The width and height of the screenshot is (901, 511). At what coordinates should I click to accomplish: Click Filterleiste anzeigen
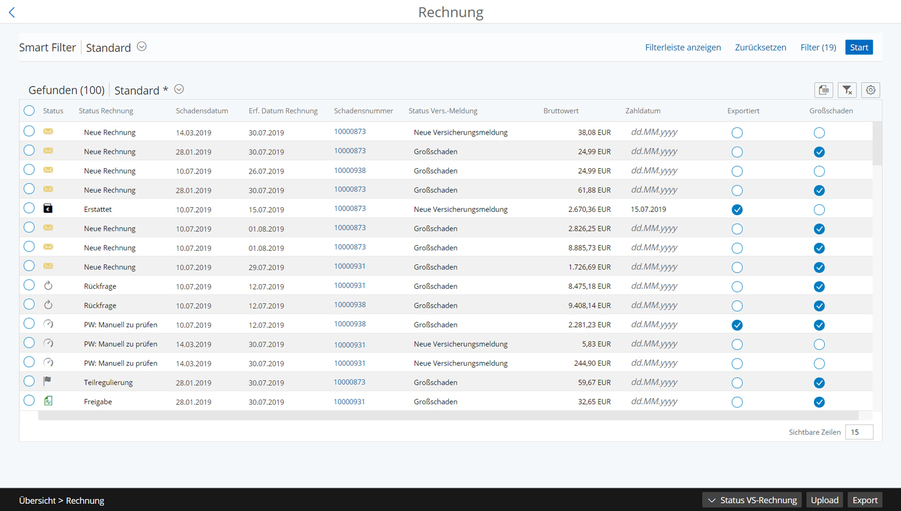pos(683,47)
